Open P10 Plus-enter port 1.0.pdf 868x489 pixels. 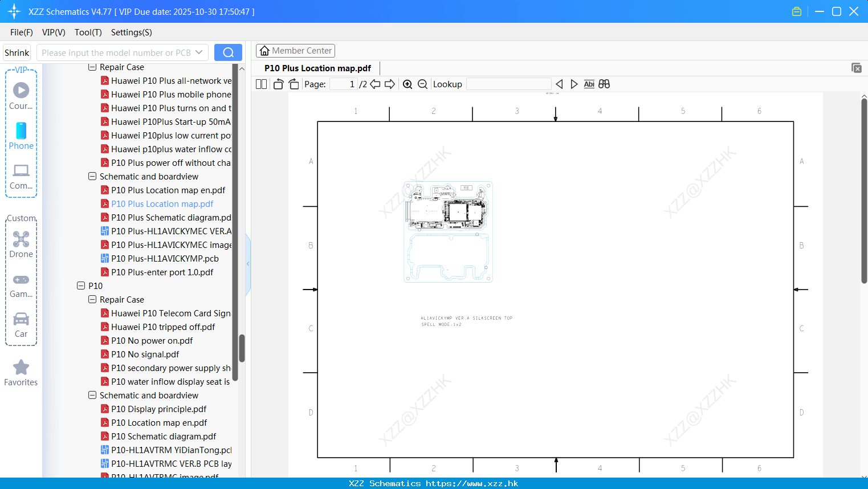[x=157, y=272]
